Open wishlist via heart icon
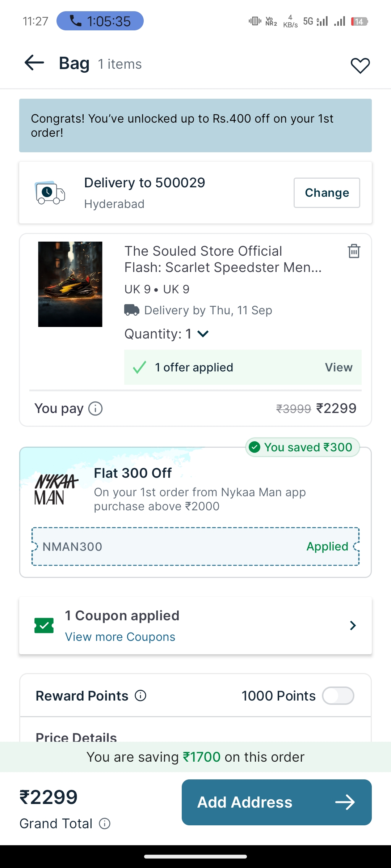 point(360,65)
